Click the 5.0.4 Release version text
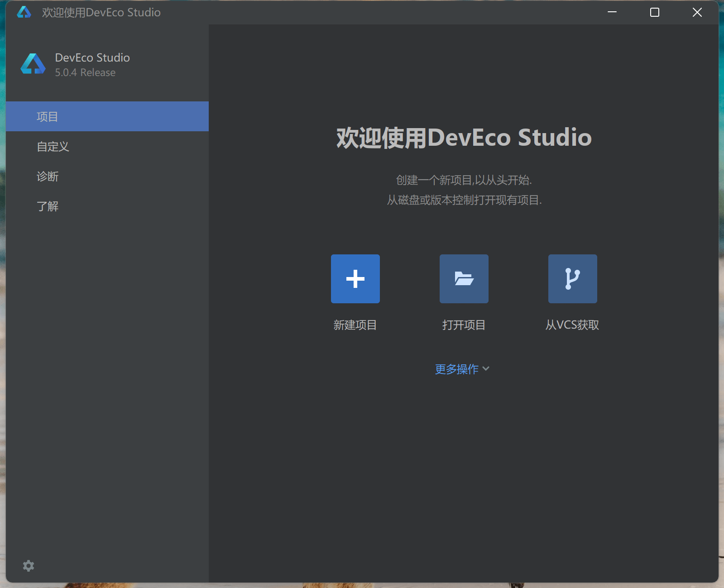 (x=85, y=72)
